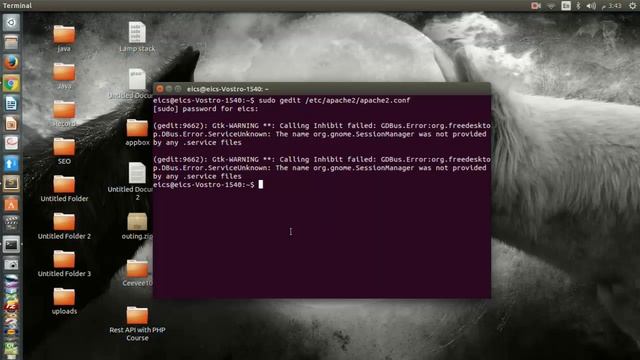This screenshot has height=360, width=640.
Task: Open the screenshot camera launcher icon
Action: click(11, 264)
